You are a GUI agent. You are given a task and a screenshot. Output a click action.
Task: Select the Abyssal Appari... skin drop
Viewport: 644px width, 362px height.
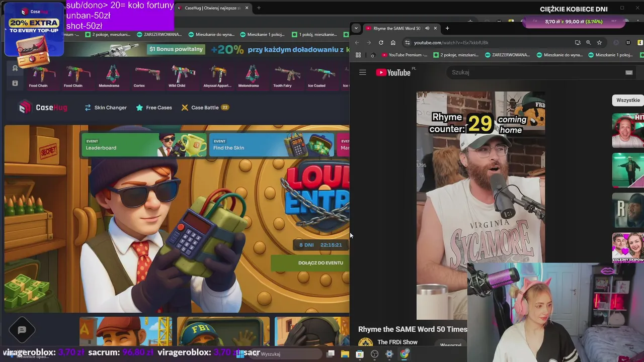[x=217, y=76]
